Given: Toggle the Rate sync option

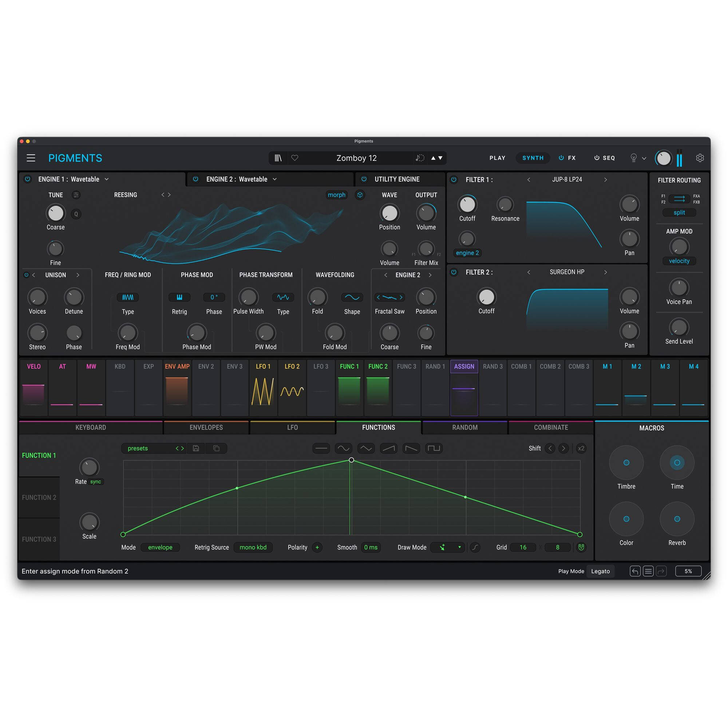Looking at the screenshot, I should pyautogui.click(x=96, y=482).
